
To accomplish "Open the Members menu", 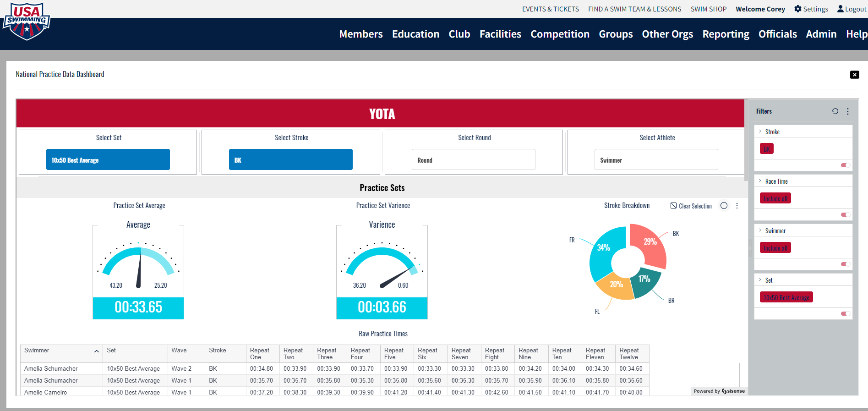I will (x=361, y=34).
